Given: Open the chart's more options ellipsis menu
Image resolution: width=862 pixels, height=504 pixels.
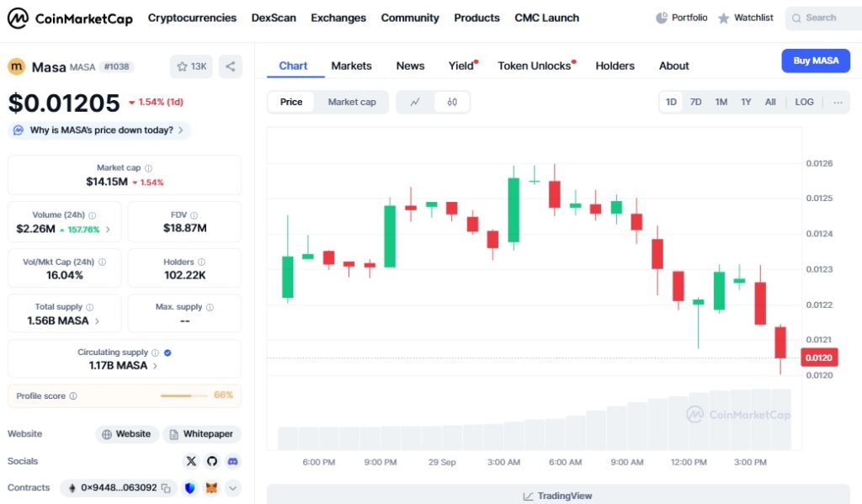Looking at the screenshot, I should click(838, 102).
